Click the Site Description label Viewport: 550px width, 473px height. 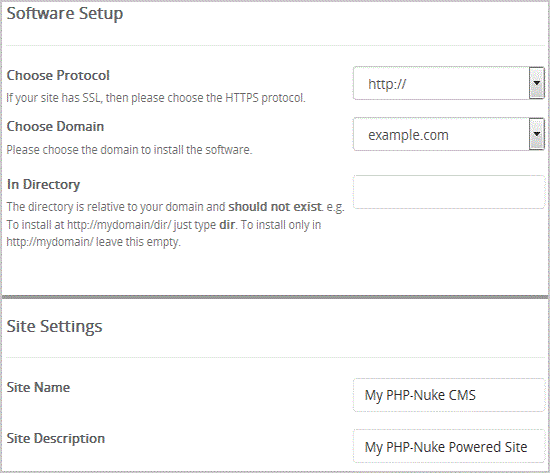56,439
